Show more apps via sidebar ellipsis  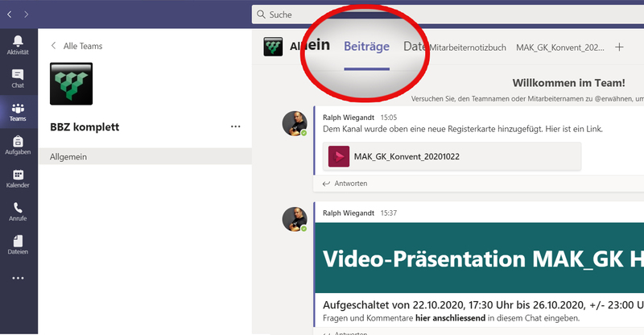[18, 279]
